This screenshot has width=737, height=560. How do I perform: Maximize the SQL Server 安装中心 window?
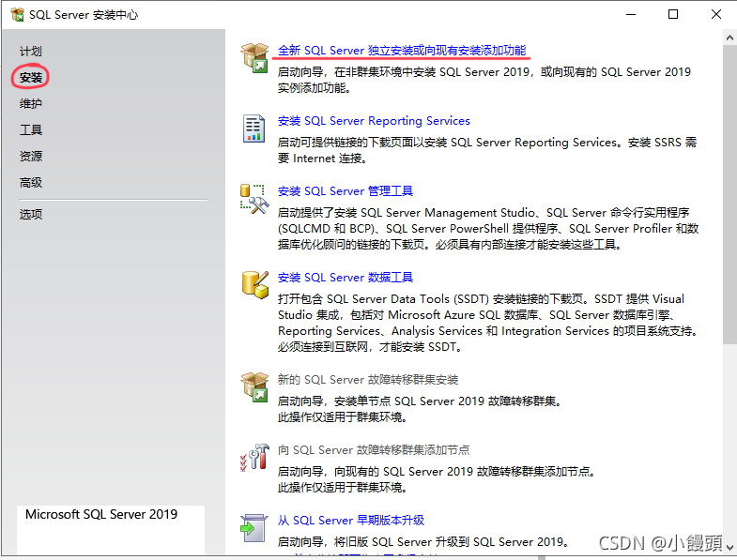click(673, 15)
